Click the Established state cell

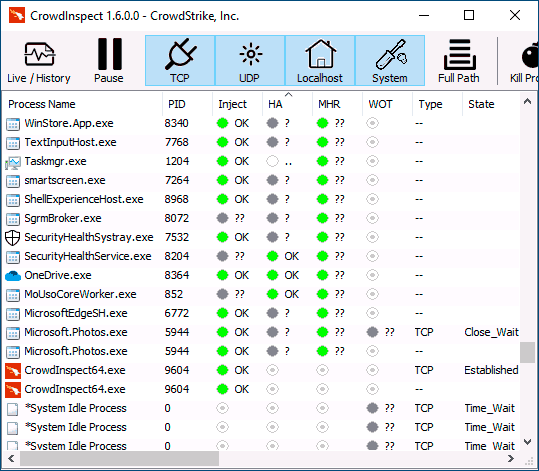[x=491, y=370]
